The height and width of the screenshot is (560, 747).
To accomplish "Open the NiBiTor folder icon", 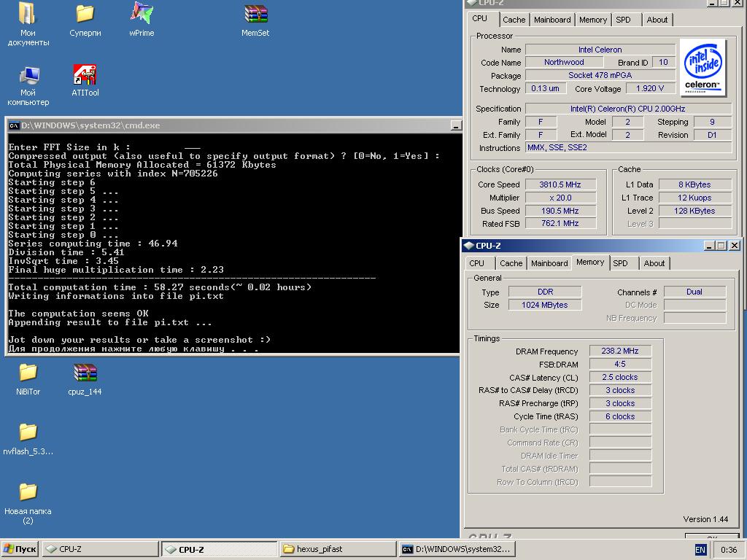I will [x=28, y=379].
